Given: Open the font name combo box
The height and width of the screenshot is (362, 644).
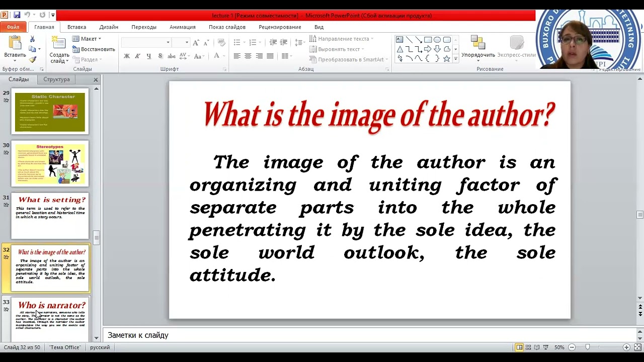Looking at the screenshot, I should coord(146,42).
